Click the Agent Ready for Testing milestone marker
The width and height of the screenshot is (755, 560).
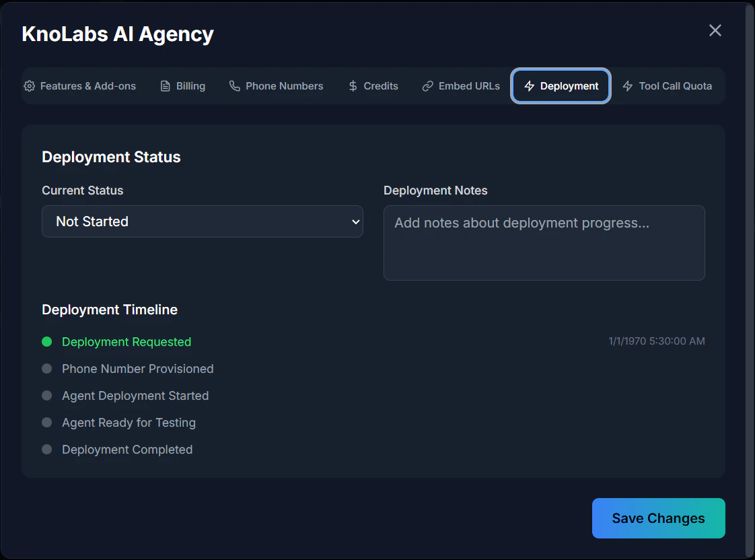coord(46,422)
